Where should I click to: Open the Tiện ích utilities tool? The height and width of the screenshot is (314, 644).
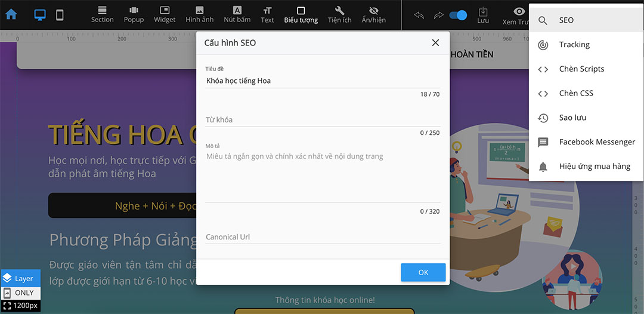(x=339, y=15)
